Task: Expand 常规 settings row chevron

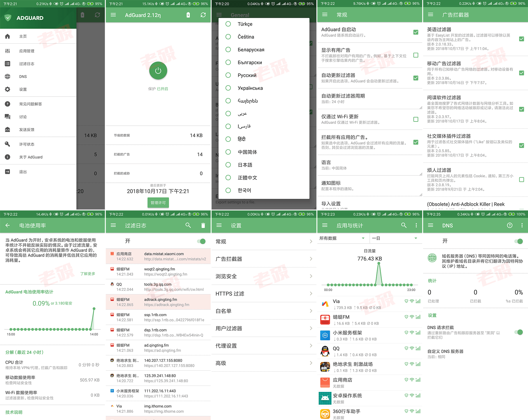Action: [x=311, y=241]
